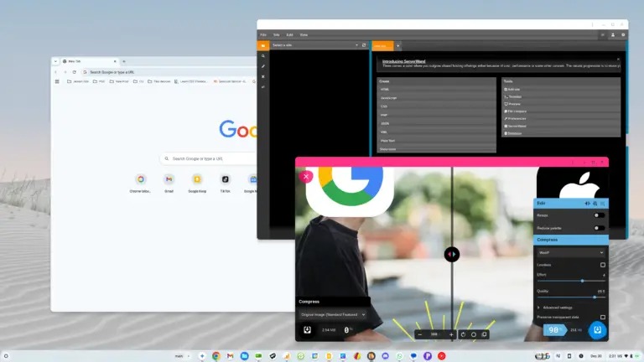
Task: Click the search icon in editor sidebar
Action: tap(262, 56)
